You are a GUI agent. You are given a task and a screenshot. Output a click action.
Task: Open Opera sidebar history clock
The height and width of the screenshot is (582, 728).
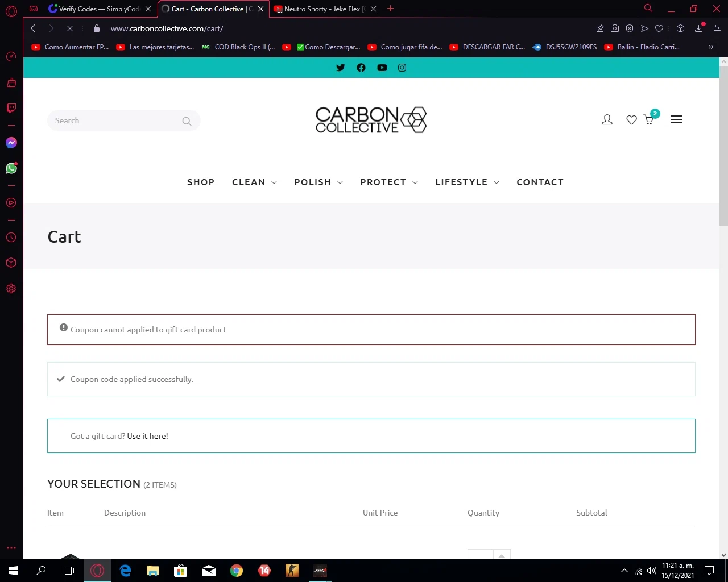11,238
